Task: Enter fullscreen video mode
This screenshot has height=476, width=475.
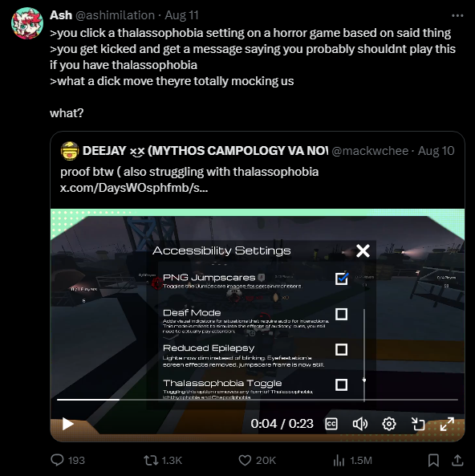Action: pos(447,424)
